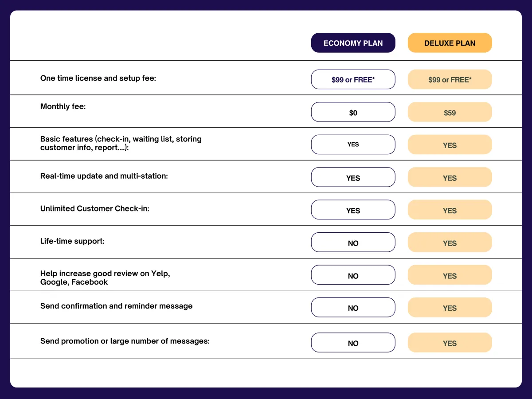
Task: Select the $59 monthly fee pill
Action: coord(450,113)
